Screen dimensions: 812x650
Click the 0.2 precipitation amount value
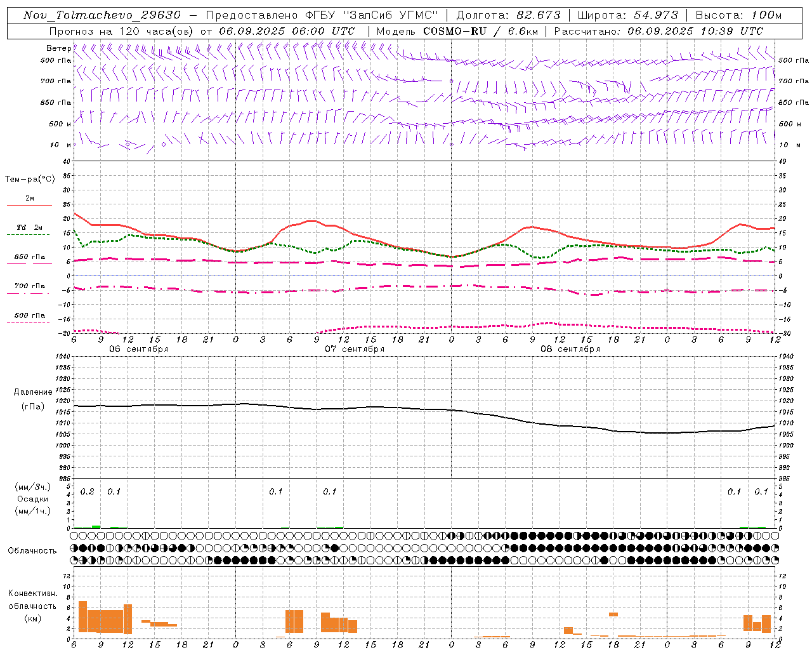87,492
